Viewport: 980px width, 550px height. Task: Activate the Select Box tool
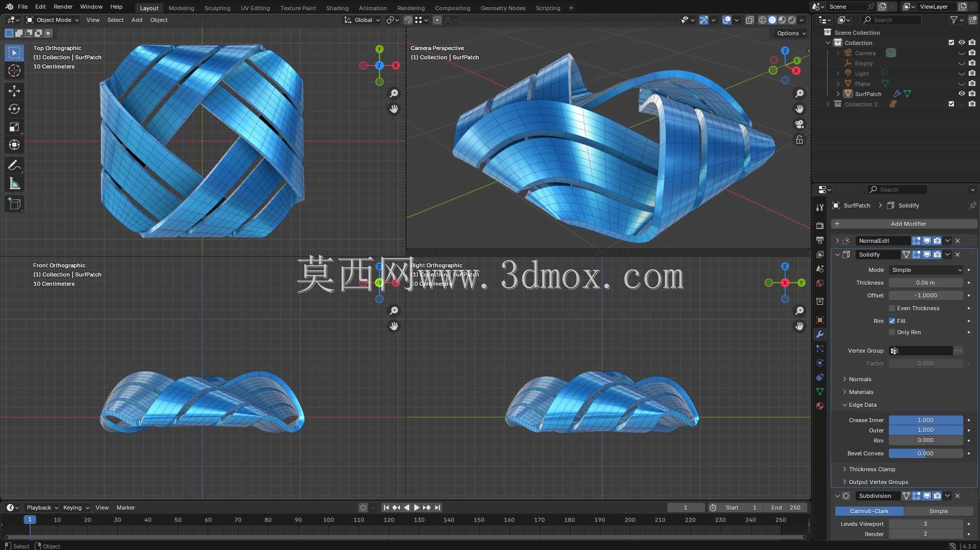[x=14, y=53]
